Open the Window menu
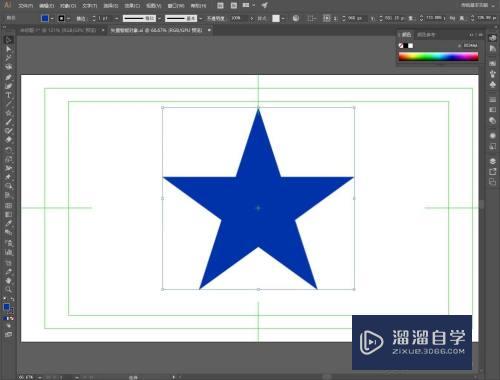The height and width of the screenshot is (380, 500). pos(176,6)
